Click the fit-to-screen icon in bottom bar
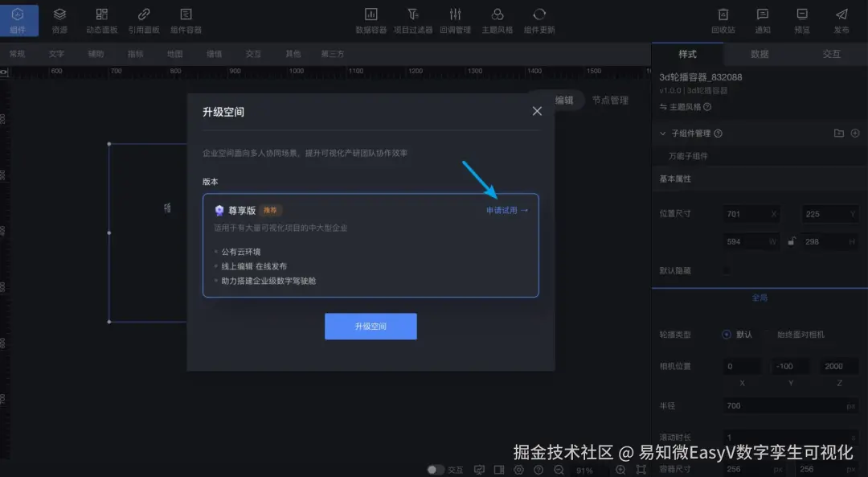The height and width of the screenshot is (477, 868). coord(641,470)
